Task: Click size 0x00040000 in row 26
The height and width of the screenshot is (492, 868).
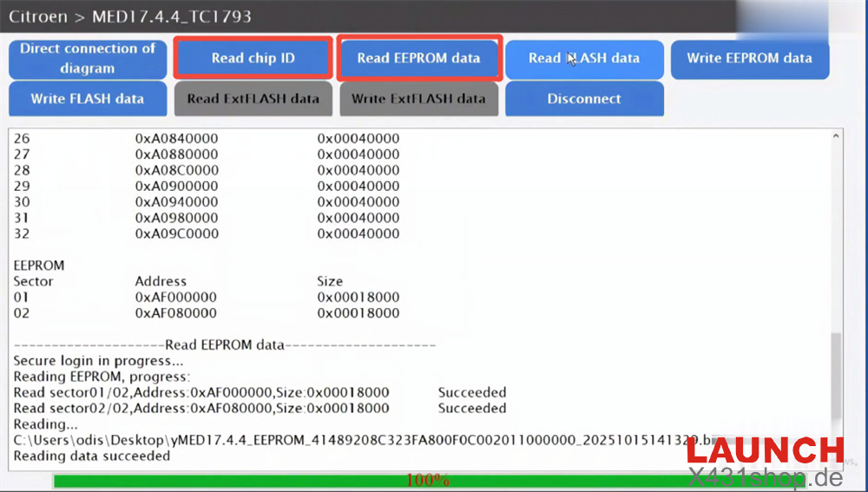Action: point(358,138)
